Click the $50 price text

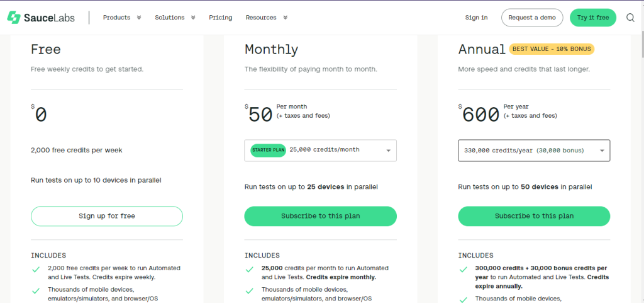[258, 114]
